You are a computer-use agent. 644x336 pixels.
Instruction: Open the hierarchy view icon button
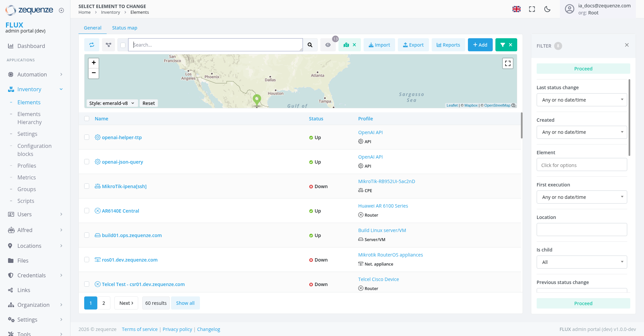click(x=108, y=45)
